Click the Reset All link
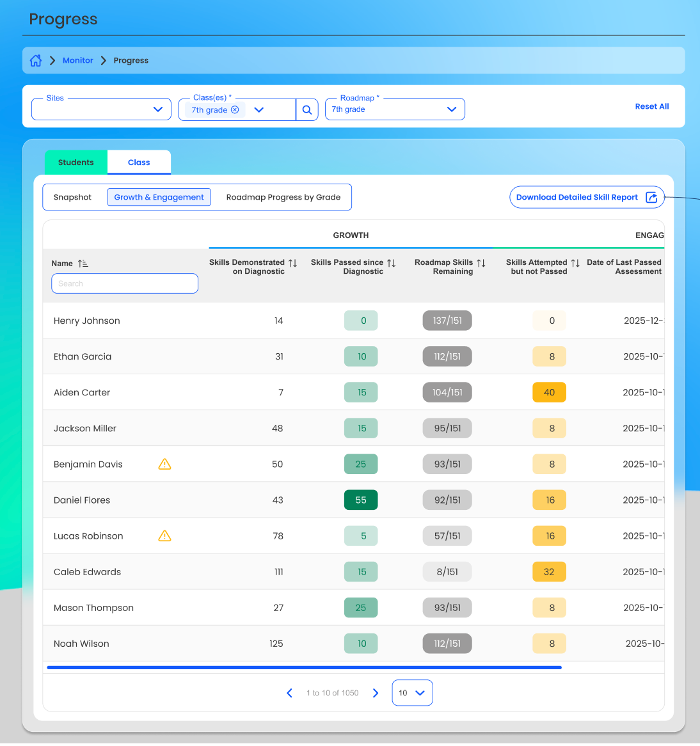This screenshot has height=746, width=700. tap(652, 107)
